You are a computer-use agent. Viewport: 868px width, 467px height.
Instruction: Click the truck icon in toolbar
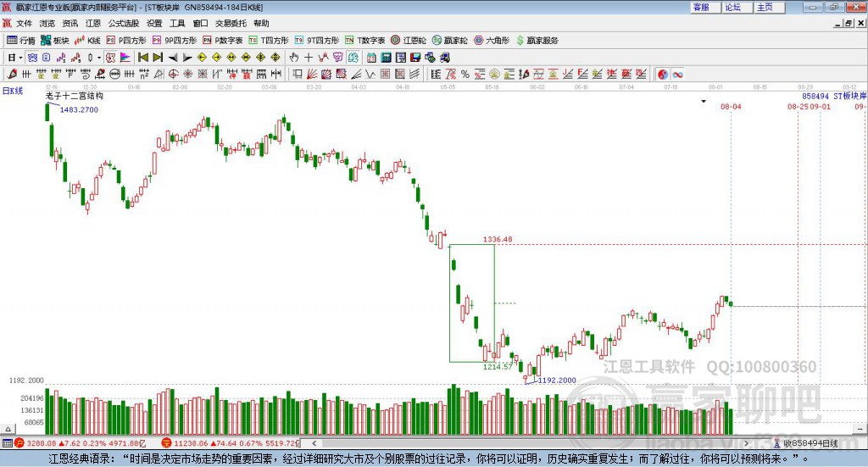444,58
